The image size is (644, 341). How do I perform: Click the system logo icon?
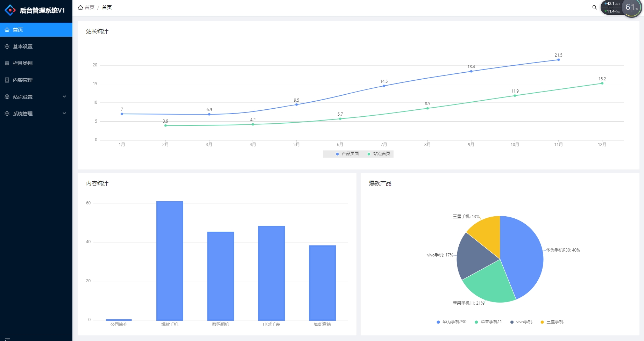tap(10, 10)
